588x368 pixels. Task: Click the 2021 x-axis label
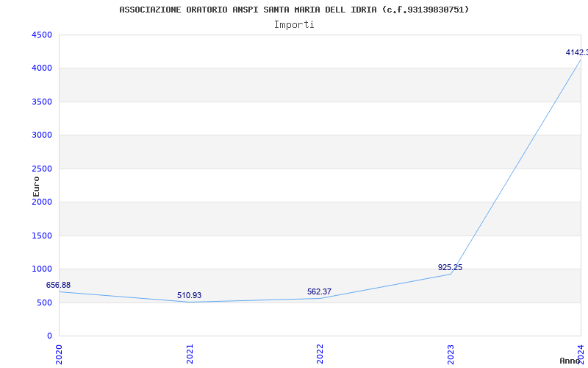pyautogui.click(x=190, y=354)
